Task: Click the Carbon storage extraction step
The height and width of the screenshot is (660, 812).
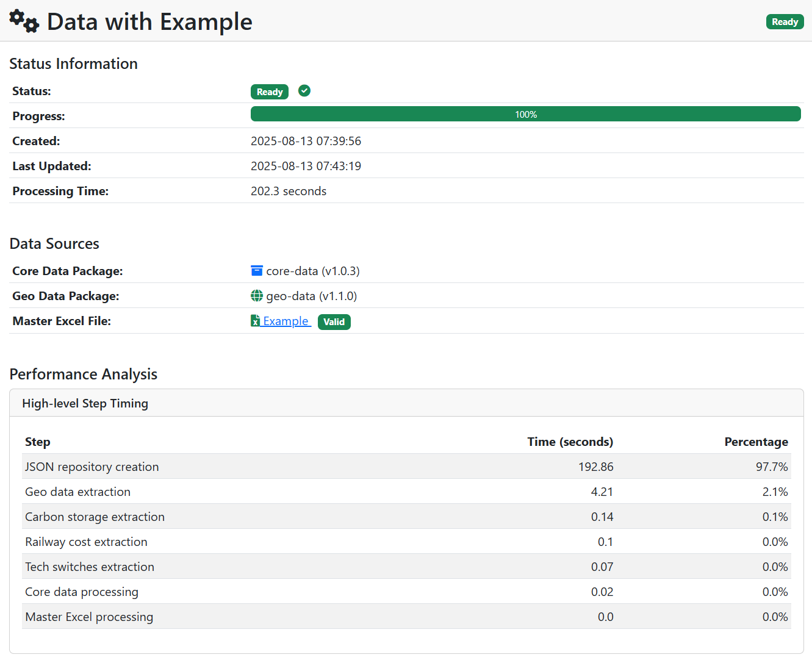Action: click(x=95, y=517)
